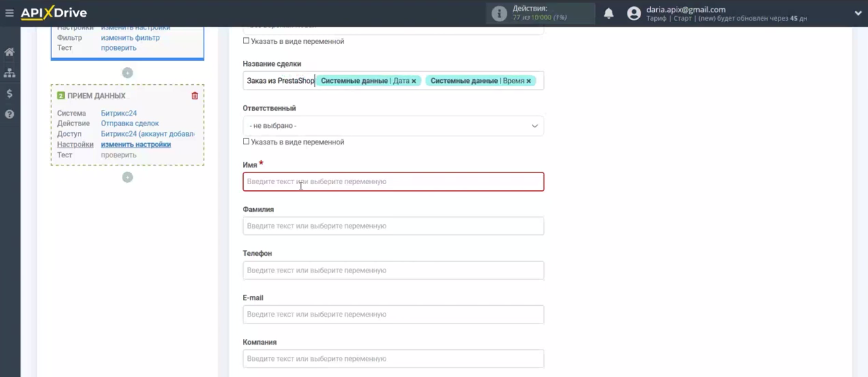Add step below Прием данных block
This screenshot has width=868, height=377.
pyautogui.click(x=127, y=177)
